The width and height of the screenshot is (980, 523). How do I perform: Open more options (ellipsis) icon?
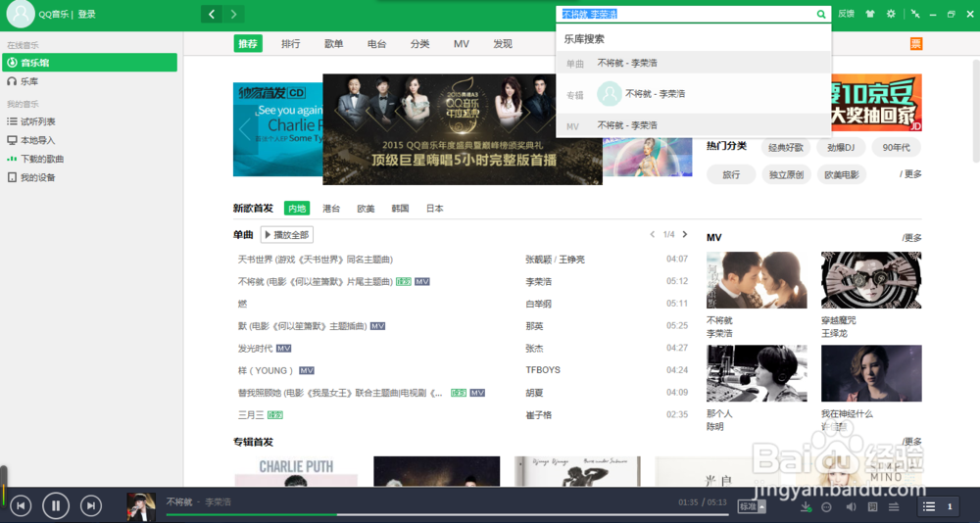pyautogui.click(x=827, y=506)
